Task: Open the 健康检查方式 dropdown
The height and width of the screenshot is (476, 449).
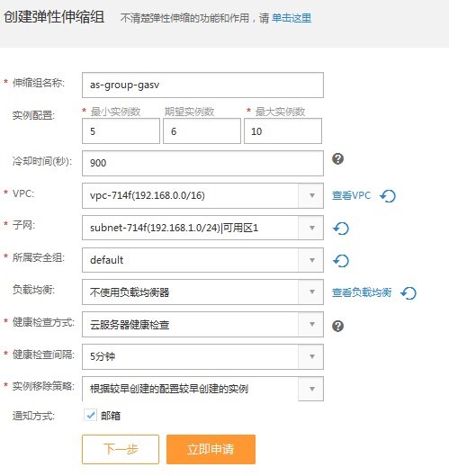Action: 202,325
